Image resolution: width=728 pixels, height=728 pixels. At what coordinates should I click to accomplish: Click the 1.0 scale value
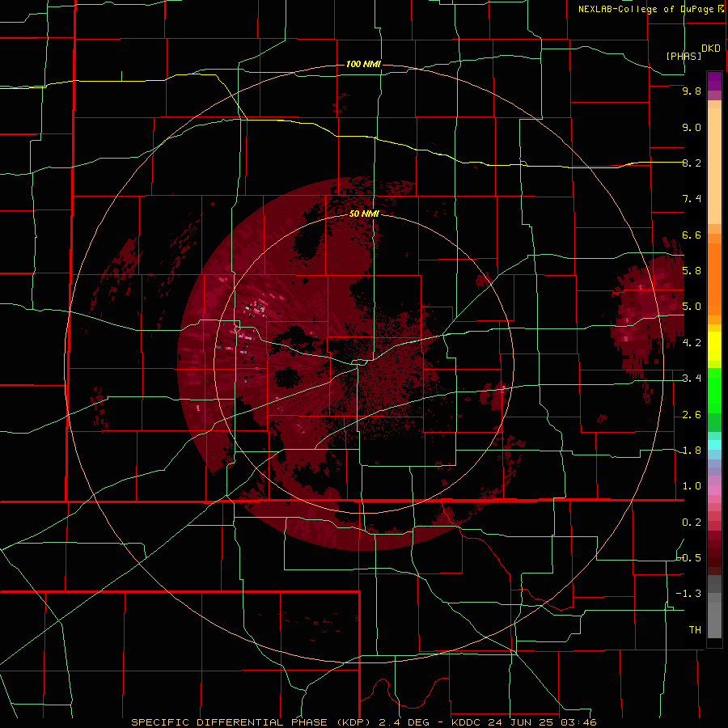pyautogui.click(x=692, y=485)
